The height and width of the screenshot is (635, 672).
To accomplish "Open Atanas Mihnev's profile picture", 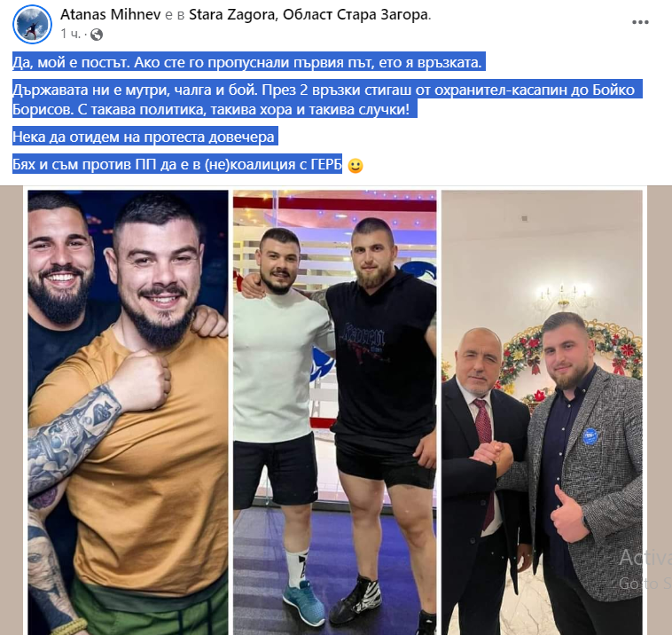I will coord(32,25).
